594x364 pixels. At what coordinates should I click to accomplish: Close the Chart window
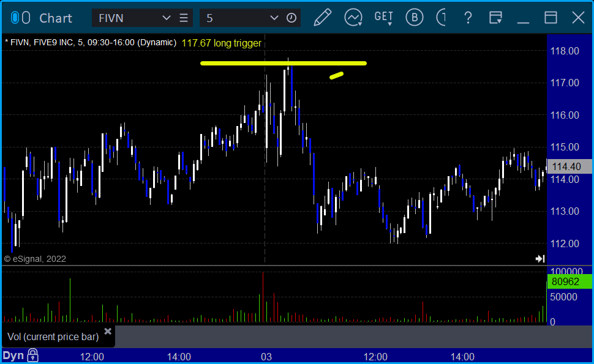pos(578,18)
